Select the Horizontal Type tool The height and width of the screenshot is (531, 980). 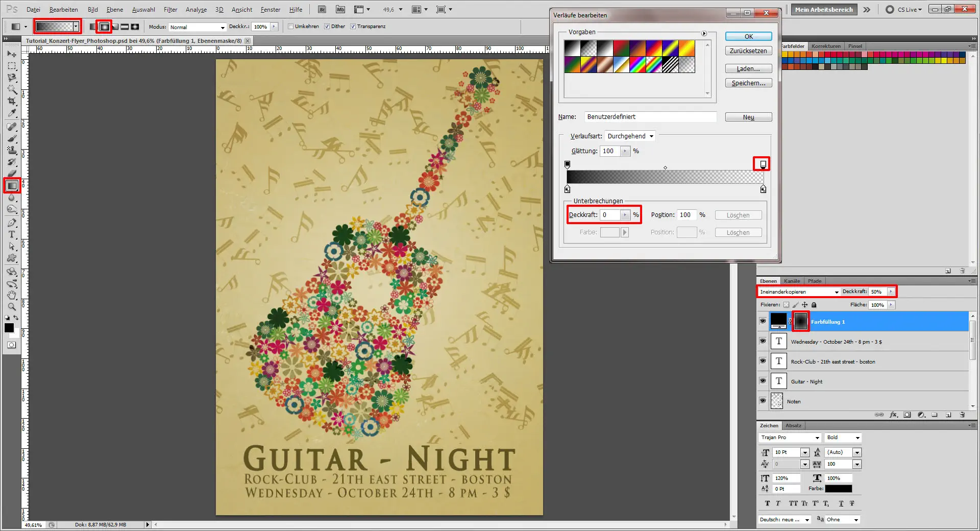click(11, 235)
